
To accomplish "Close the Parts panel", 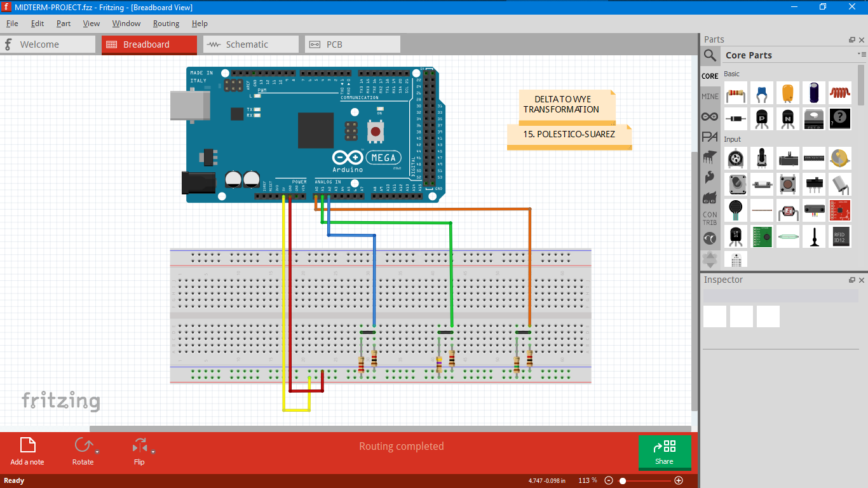I will click(862, 39).
